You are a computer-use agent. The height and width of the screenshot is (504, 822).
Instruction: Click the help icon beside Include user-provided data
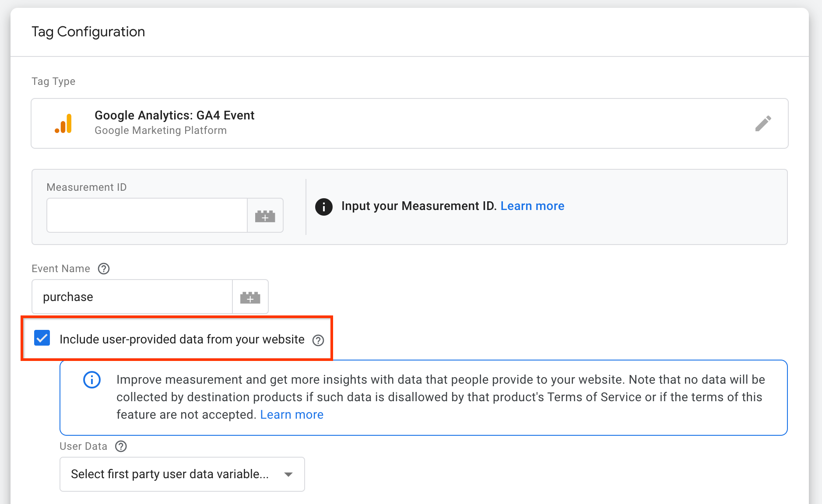318,340
